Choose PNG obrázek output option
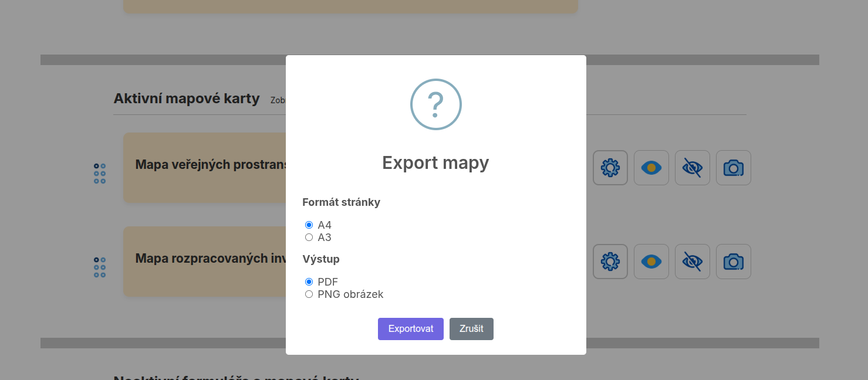This screenshot has width=868, height=380. [x=309, y=294]
